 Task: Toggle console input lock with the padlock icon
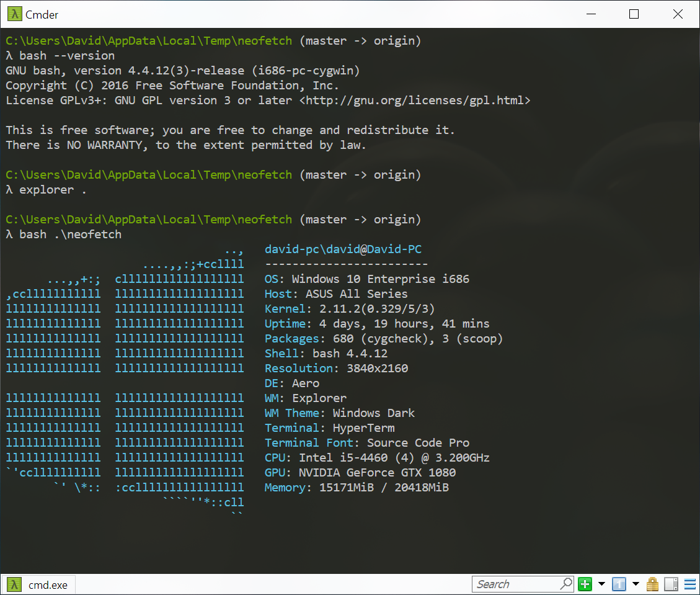coord(652,584)
